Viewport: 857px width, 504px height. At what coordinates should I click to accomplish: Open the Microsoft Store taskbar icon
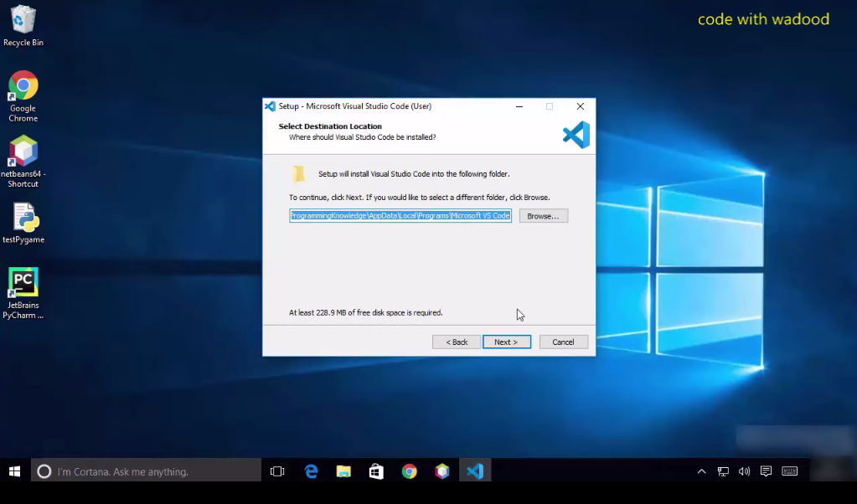[376, 471]
